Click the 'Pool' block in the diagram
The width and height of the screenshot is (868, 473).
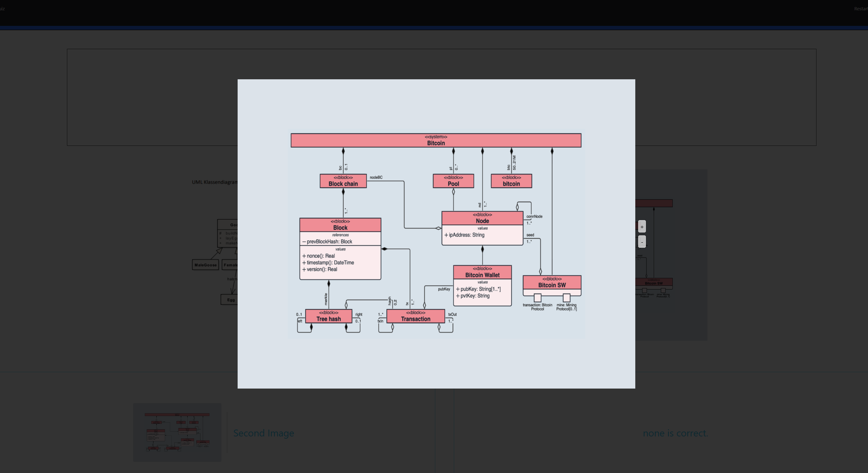tap(453, 181)
